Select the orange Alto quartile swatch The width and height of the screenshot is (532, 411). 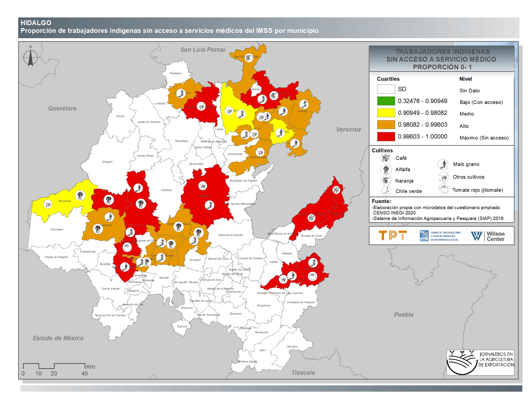pos(386,125)
